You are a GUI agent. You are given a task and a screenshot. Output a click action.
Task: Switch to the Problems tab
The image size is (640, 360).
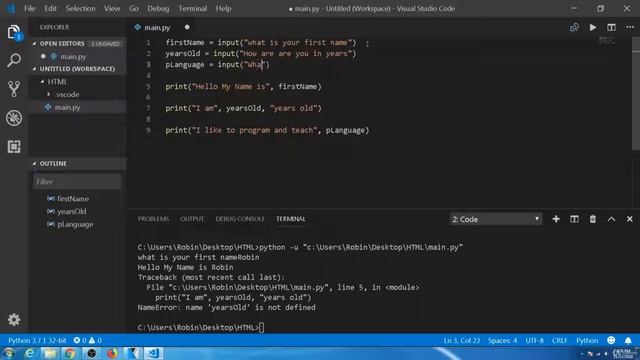pos(153,219)
